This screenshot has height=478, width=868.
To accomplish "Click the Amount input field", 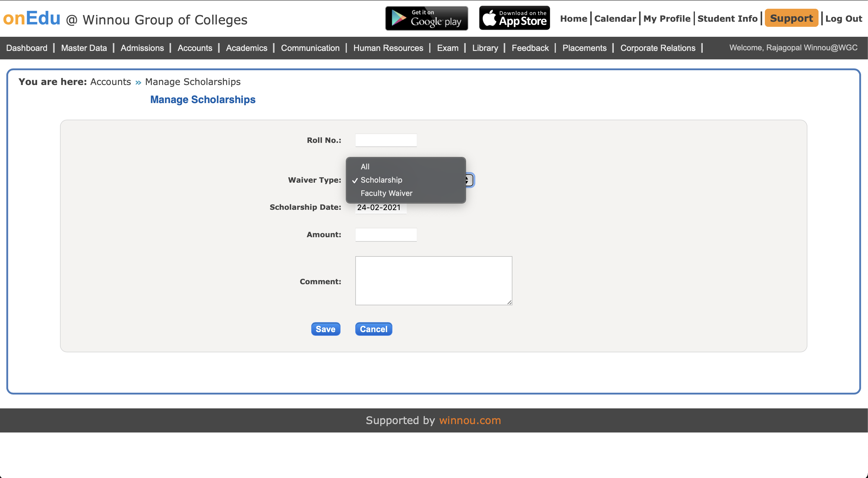I will 386,234.
